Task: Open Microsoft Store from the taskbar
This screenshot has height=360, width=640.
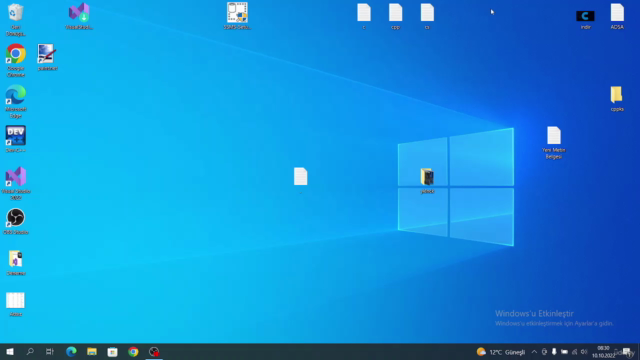Action: [x=112, y=352]
